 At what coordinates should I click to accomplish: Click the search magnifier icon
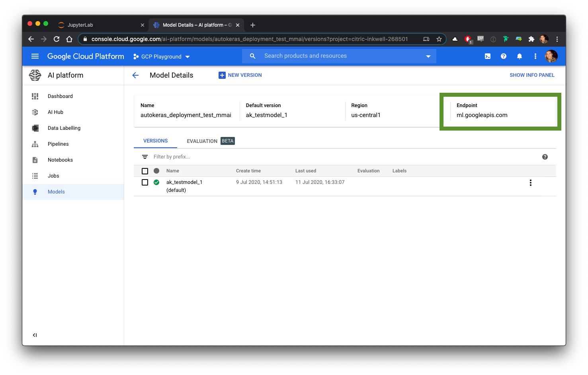pyautogui.click(x=252, y=56)
